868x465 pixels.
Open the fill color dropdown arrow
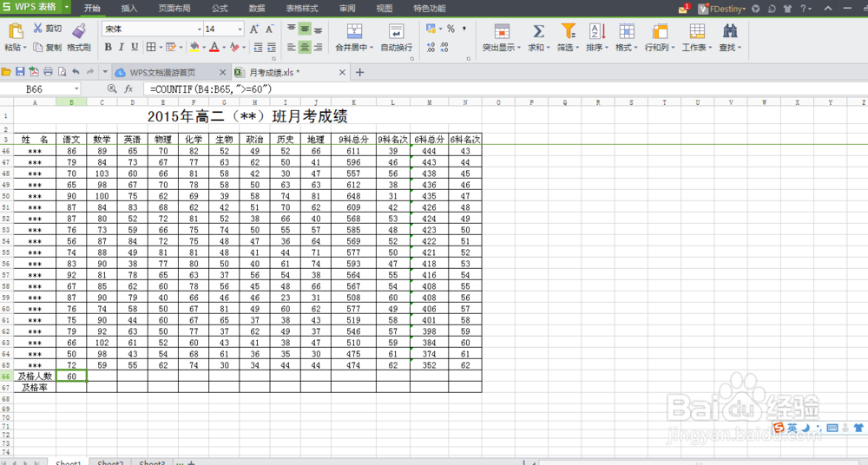point(204,48)
